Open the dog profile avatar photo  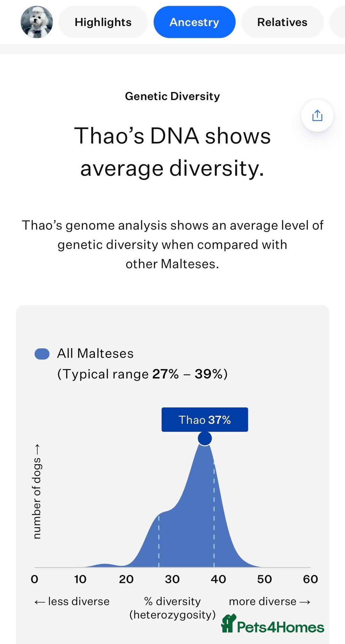(x=37, y=22)
